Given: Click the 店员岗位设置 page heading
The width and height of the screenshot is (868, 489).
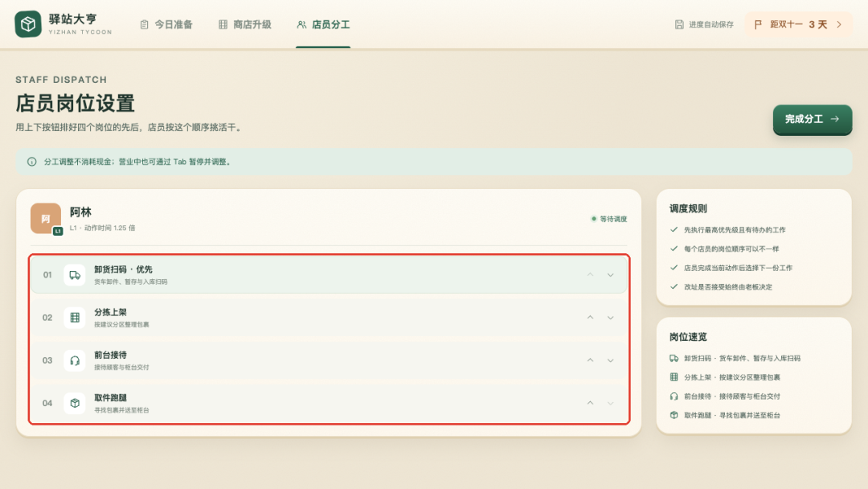Looking at the screenshot, I should [x=76, y=104].
